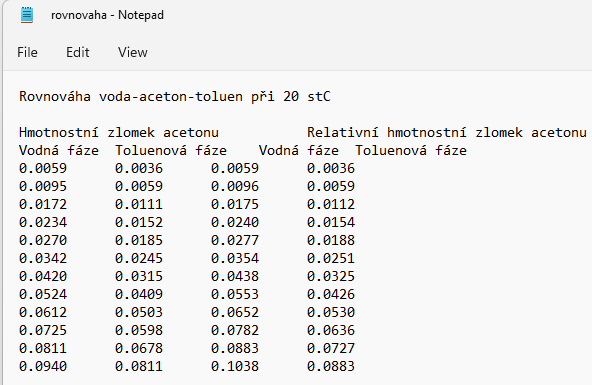Click the value 0.0240
Image resolution: width=592 pixels, height=385 pixels.
(235, 222)
